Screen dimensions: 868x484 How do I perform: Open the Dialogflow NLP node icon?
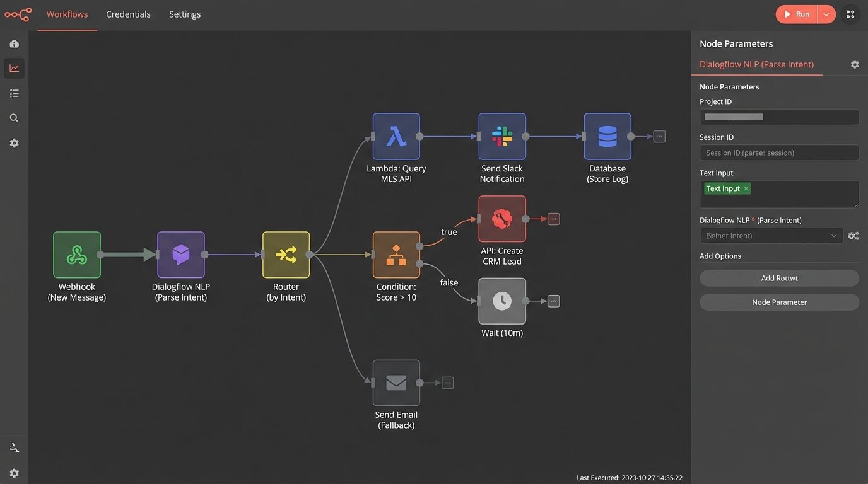tap(181, 255)
